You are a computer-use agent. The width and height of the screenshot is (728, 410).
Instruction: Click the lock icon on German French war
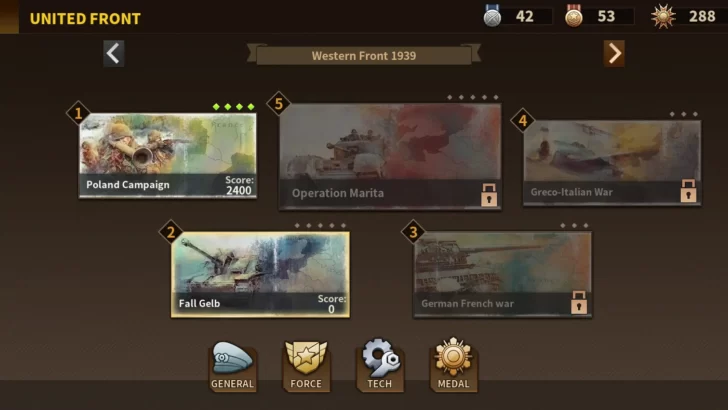click(578, 302)
